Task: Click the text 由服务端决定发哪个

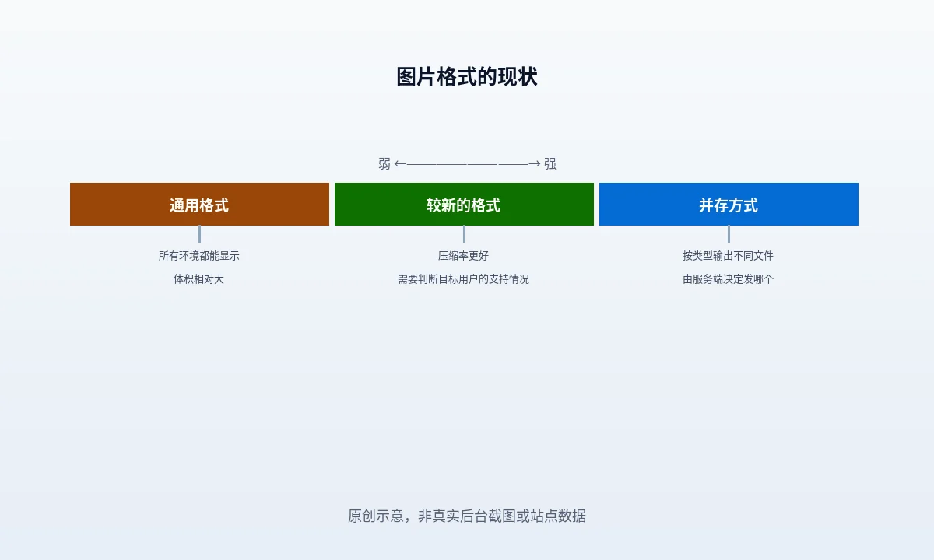Action: click(x=729, y=279)
